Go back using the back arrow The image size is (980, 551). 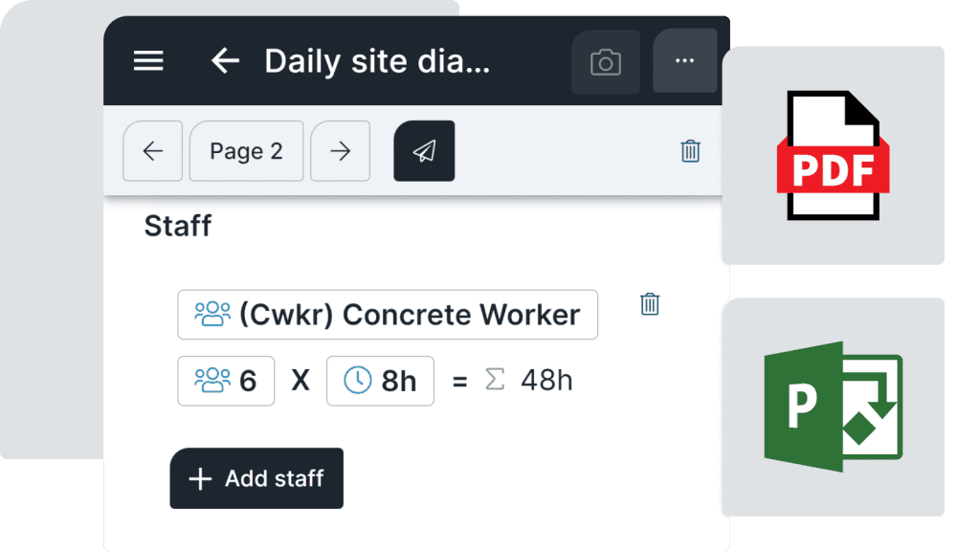pyautogui.click(x=224, y=61)
